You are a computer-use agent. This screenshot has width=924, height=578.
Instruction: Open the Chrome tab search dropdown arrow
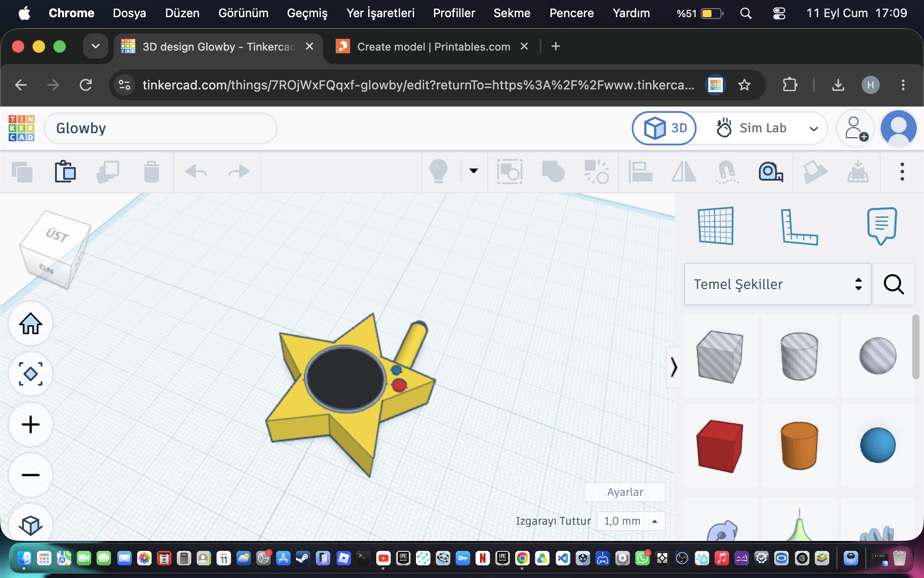point(96,46)
